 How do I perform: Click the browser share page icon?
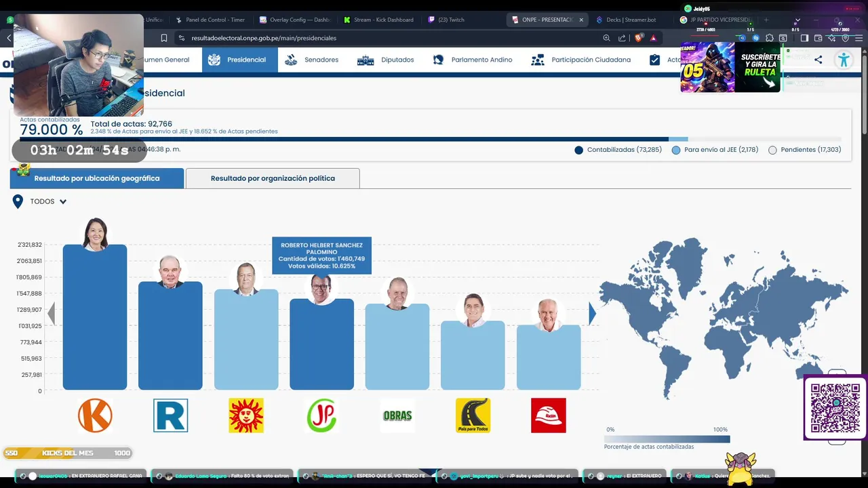pyautogui.click(x=622, y=38)
